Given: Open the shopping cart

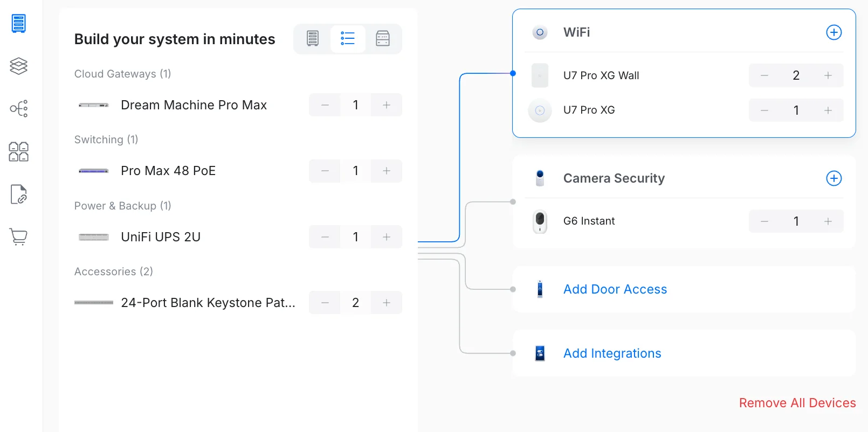Looking at the screenshot, I should pyautogui.click(x=19, y=237).
